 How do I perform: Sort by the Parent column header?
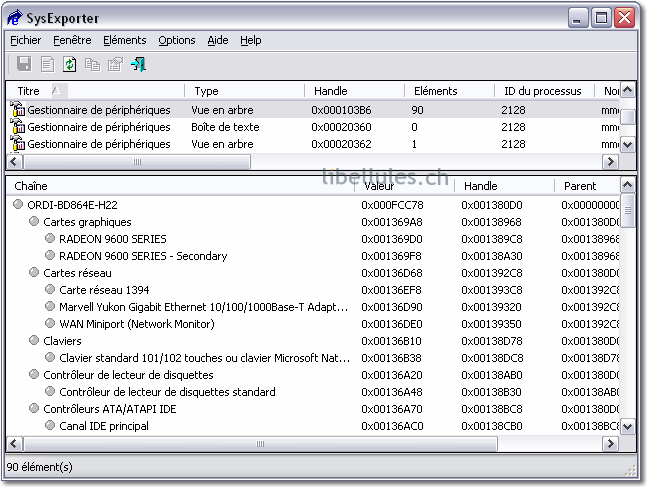[587, 186]
